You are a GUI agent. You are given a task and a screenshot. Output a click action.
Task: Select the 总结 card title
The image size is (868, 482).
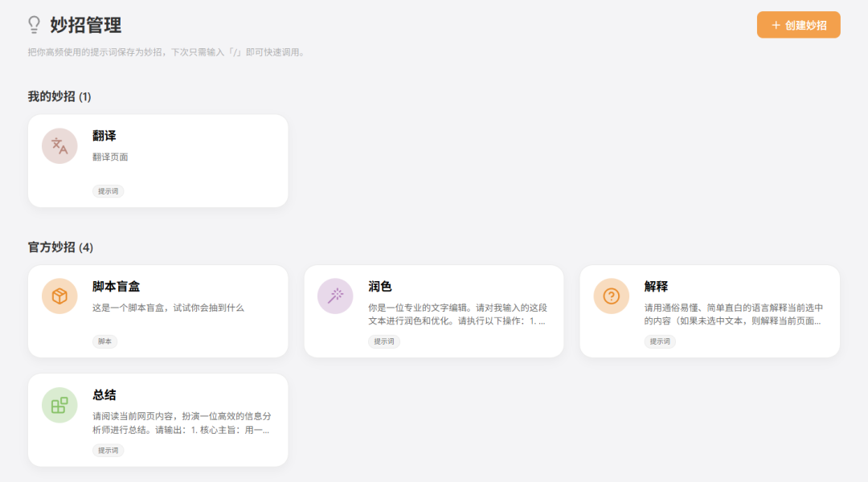[x=104, y=395]
